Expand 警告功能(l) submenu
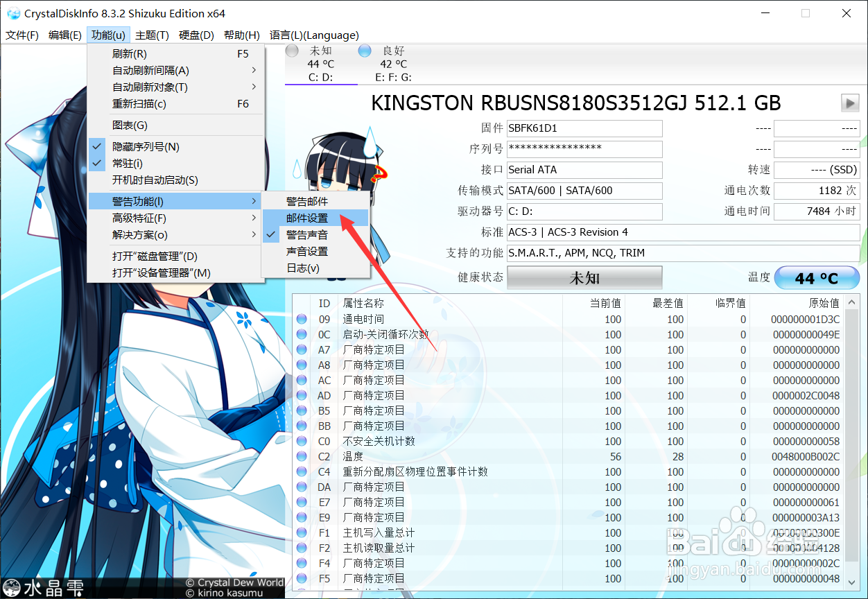This screenshot has height=599, width=868. [176, 202]
